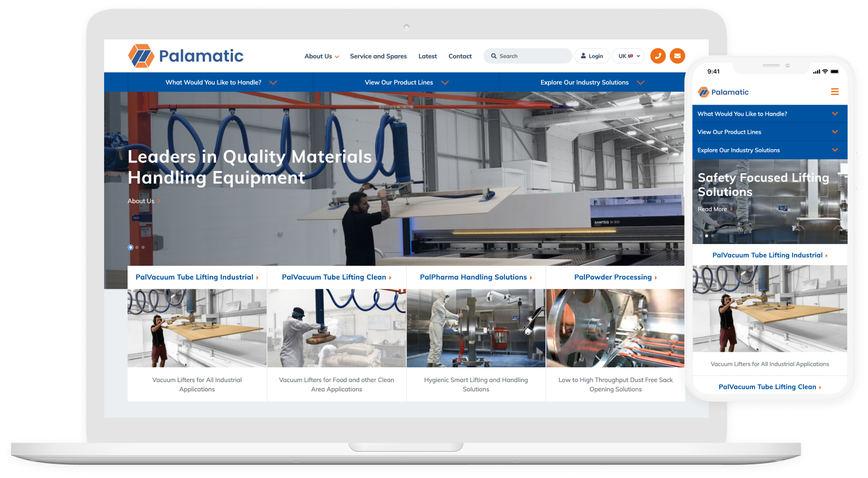Open the mobile hamburger menu icon

pos(835,92)
